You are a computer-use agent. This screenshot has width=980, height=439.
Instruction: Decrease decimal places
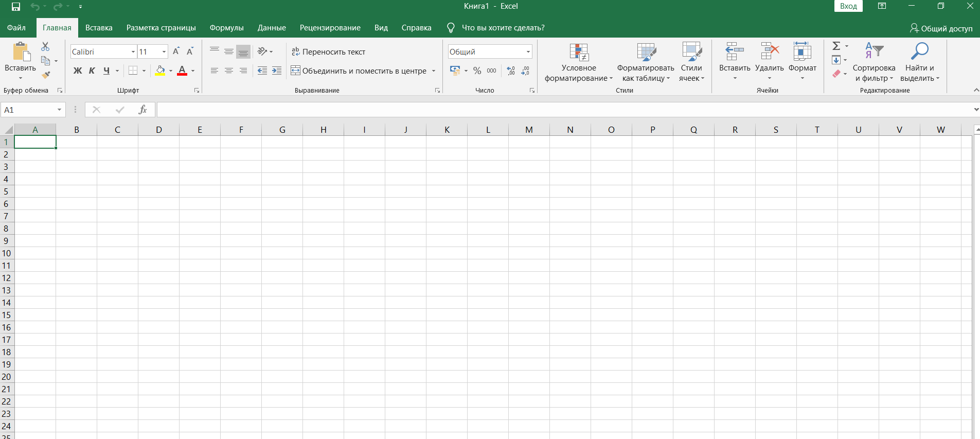click(525, 71)
